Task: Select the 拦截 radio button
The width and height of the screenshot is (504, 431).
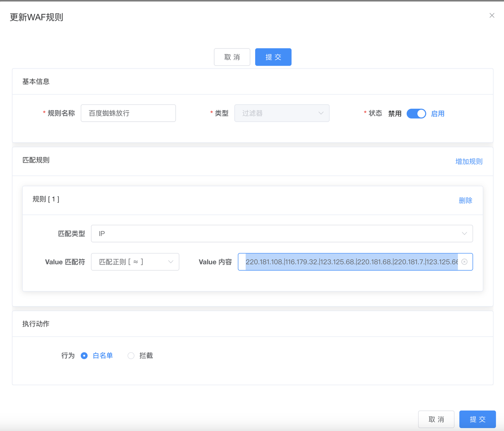Action: (131, 356)
